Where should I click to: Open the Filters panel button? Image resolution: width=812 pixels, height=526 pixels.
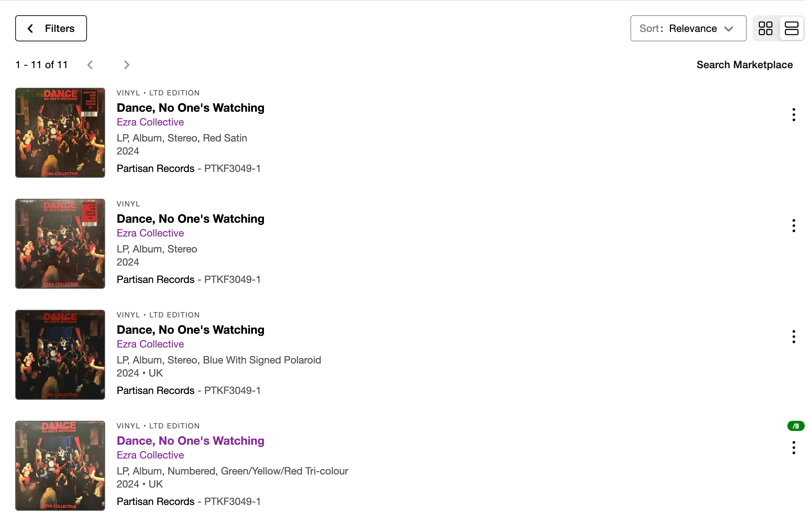51,28
